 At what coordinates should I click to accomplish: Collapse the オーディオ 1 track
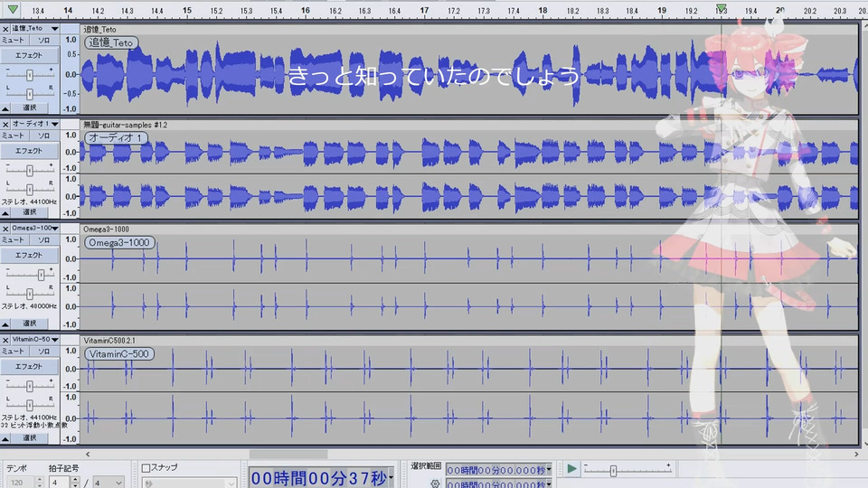pos(5,212)
